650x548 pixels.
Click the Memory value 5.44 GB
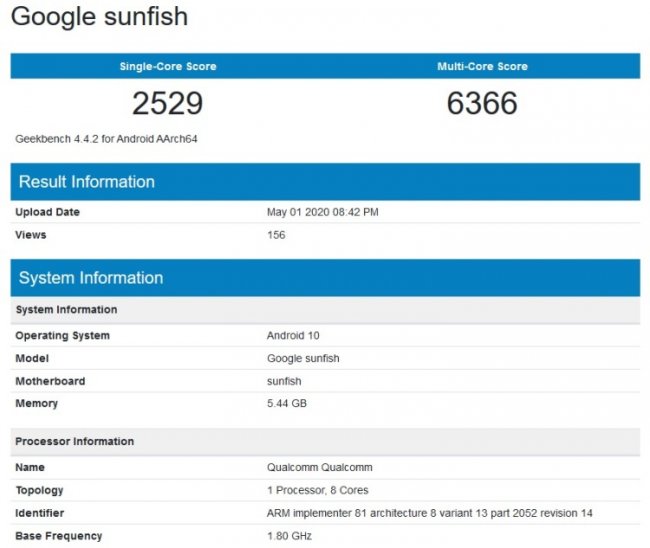pos(288,404)
